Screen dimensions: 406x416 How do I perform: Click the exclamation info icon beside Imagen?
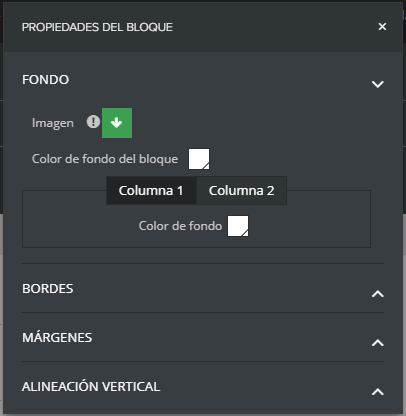pyautogui.click(x=93, y=122)
